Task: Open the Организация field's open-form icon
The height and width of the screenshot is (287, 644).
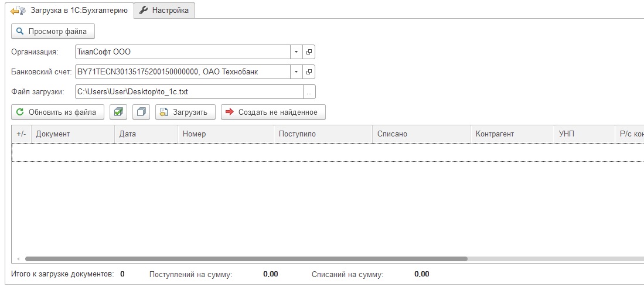Action: coord(309,52)
